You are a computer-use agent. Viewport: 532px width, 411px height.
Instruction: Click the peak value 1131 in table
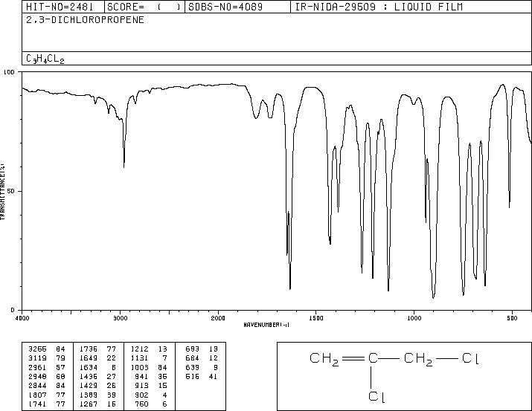click(139, 358)
